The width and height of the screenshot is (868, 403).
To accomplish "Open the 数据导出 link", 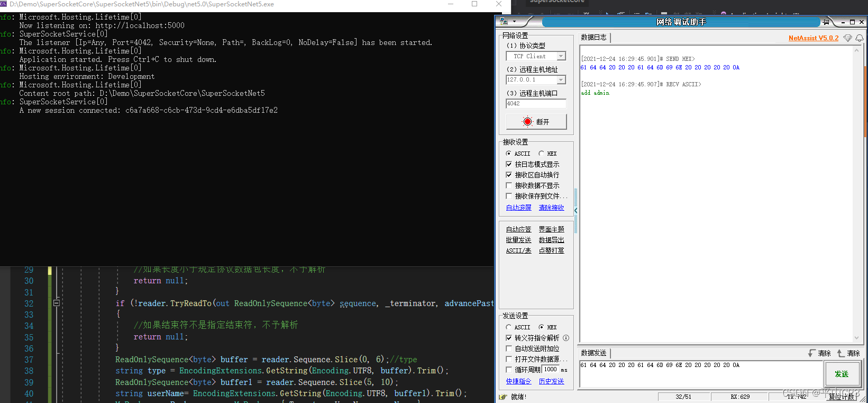I will (x=551, y=240).
